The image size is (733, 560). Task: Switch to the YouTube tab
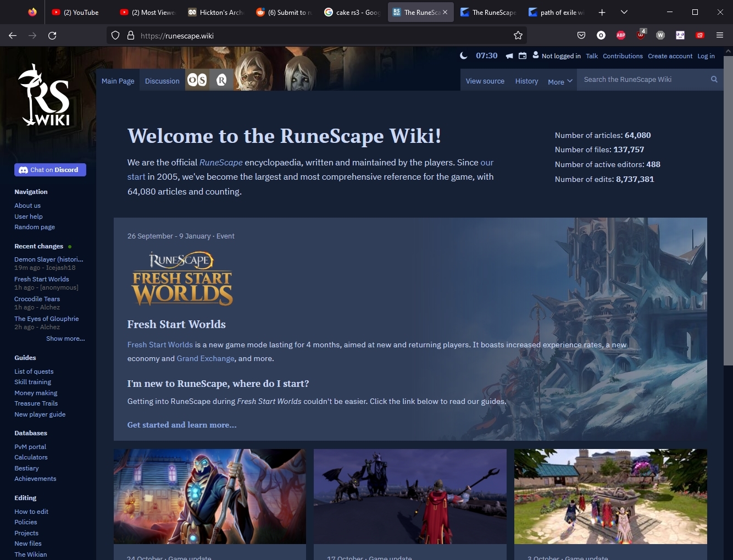(79, 12)
